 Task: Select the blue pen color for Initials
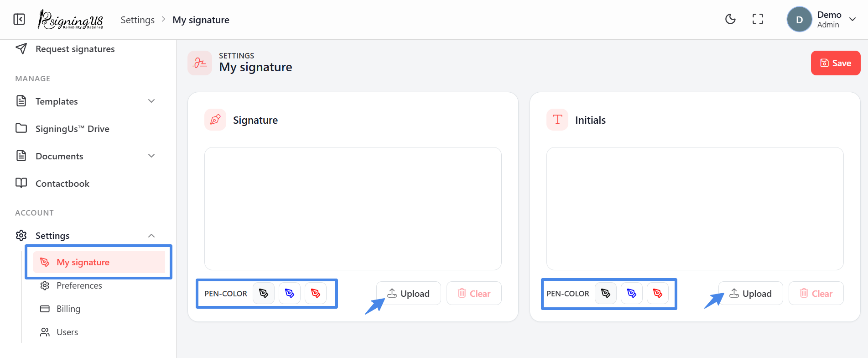pyautogui.click(x=632, y=293)
